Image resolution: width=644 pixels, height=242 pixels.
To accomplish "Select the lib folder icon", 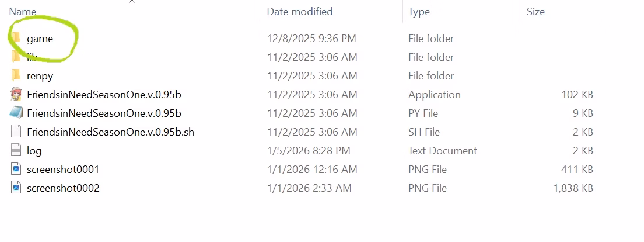I will click(16, 57).
